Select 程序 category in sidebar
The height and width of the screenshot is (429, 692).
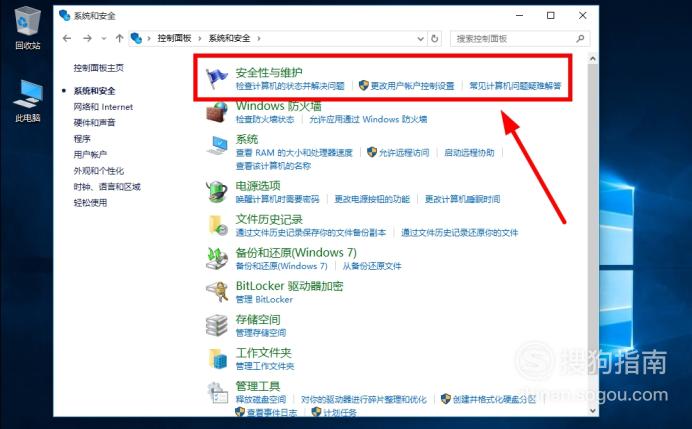tap(82, 139)
